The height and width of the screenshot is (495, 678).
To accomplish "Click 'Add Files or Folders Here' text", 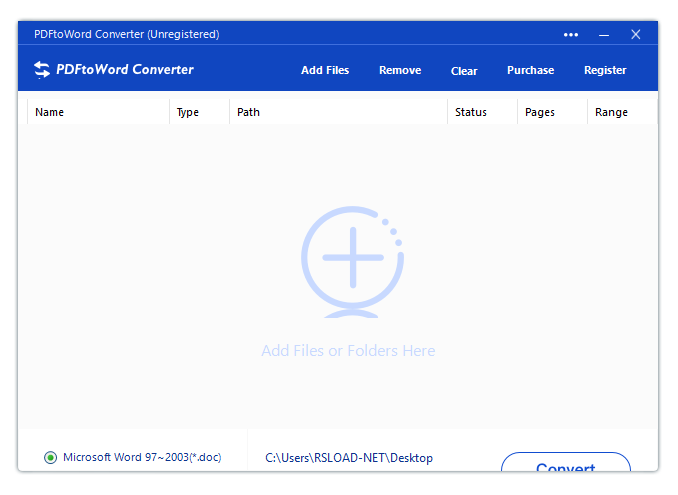I will pyautogui.click(x=348, y=351).
